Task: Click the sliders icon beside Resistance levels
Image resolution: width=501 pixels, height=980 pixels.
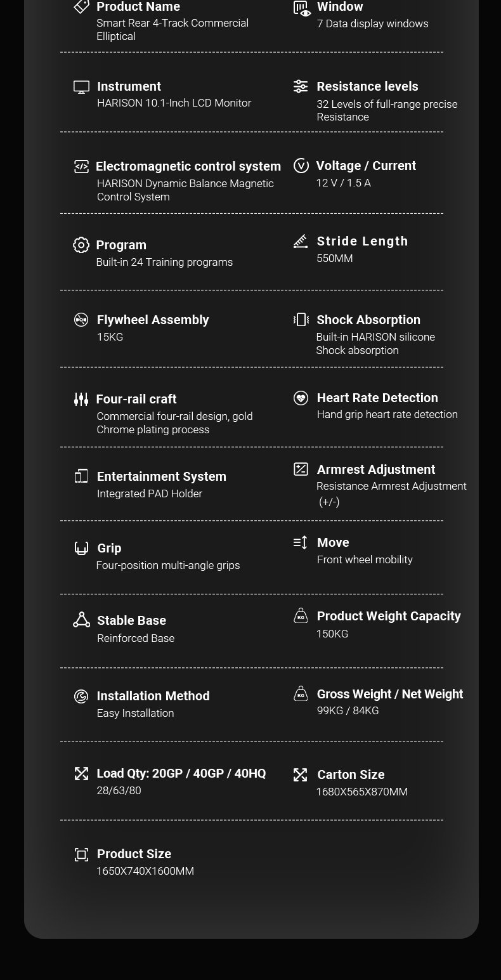Action: click(x=301, y=86)
